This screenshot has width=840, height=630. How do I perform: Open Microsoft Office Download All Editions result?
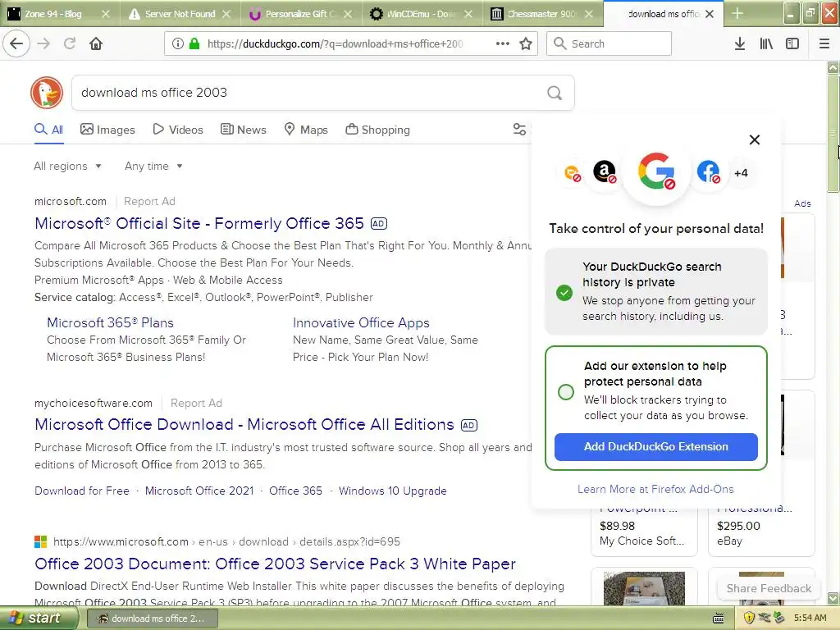pyautogui.click(x=244, y=425)
